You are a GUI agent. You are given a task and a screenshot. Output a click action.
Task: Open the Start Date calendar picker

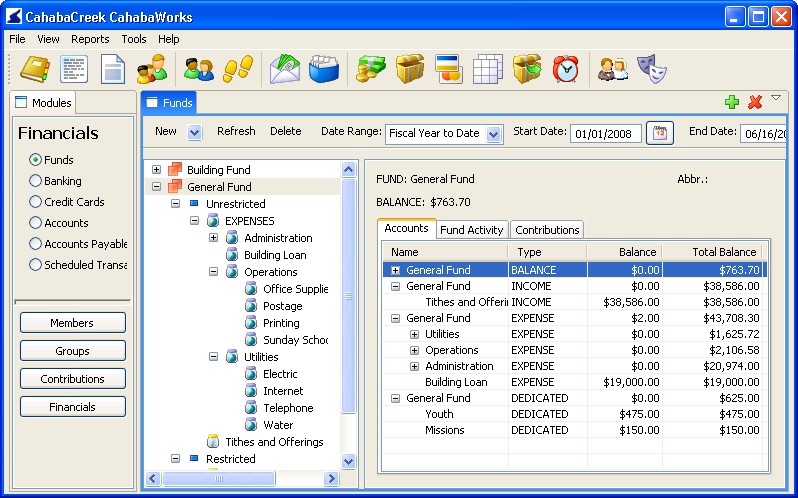[x=659, y=133]
